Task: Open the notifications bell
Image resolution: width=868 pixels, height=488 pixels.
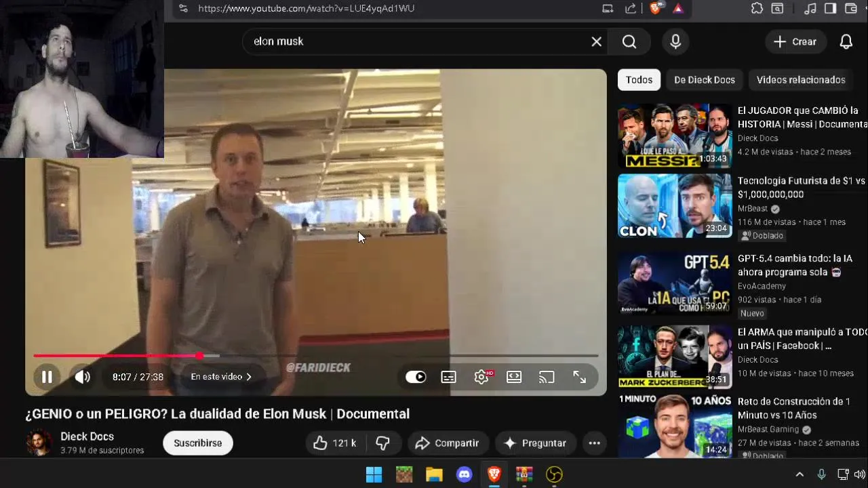Action: [846, 42]
